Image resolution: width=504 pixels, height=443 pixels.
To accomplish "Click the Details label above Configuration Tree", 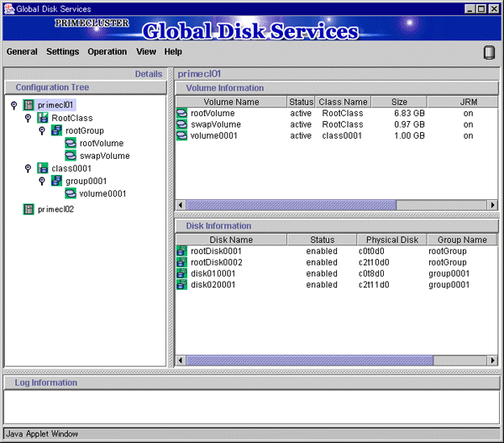I will coord(149,74).
